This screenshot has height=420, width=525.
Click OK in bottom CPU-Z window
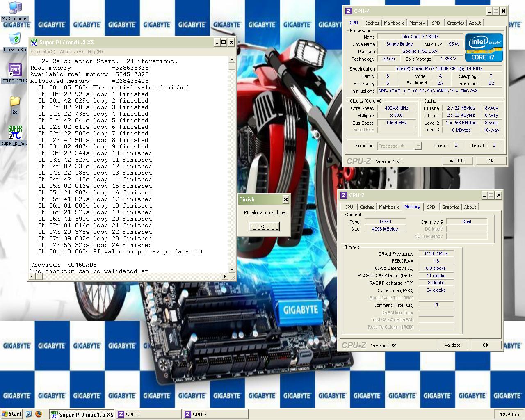tap(486, 345)
